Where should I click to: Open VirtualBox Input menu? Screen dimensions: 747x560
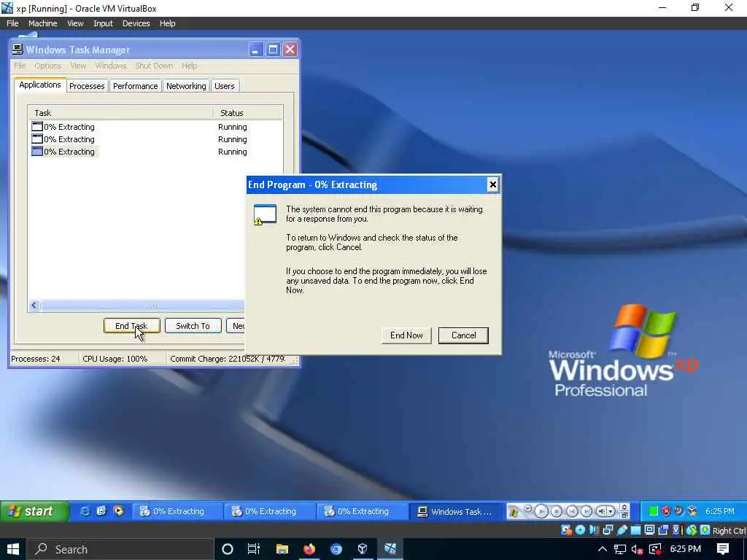103,23
